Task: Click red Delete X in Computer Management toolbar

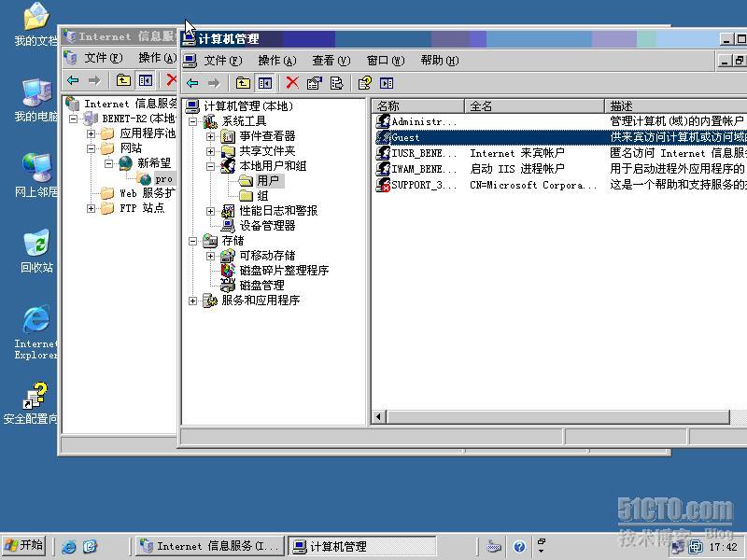Action: pyautogui.click(x=292, y=83)
